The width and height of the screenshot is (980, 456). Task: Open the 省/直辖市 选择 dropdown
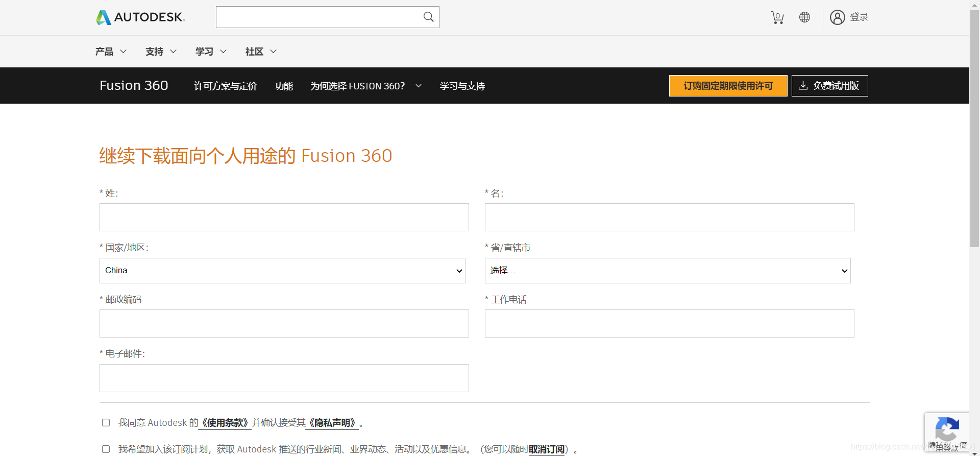pyautogui.click(x=668, y=271)
